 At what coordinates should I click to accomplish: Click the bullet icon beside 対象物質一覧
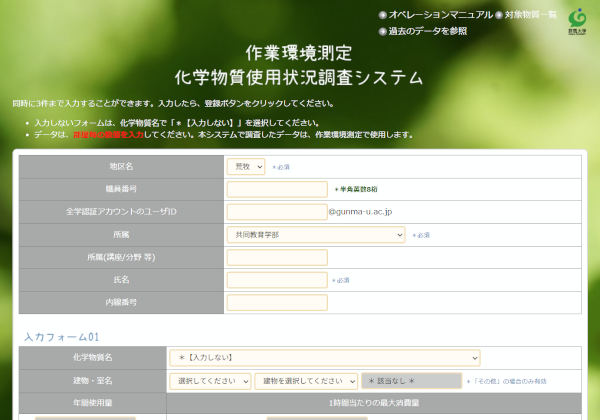[499, 15]
